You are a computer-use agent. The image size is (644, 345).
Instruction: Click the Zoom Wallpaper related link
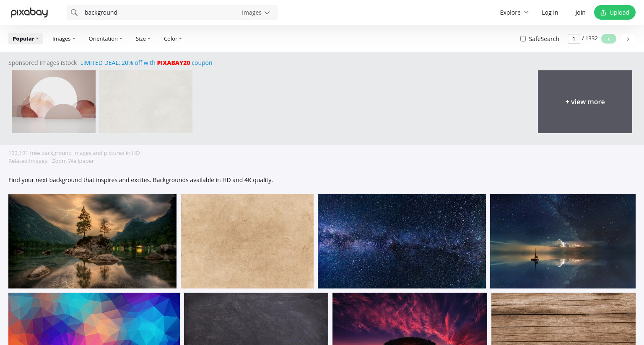click(x=73, y=161)
